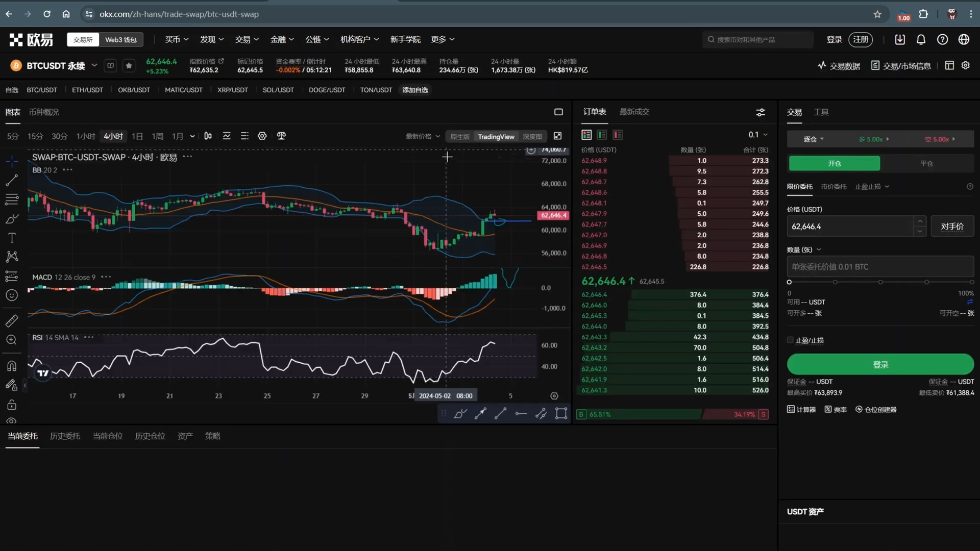Toggle drawing visibility eye icon
Screen dimensions: 980x551
[x=12, y=421]
